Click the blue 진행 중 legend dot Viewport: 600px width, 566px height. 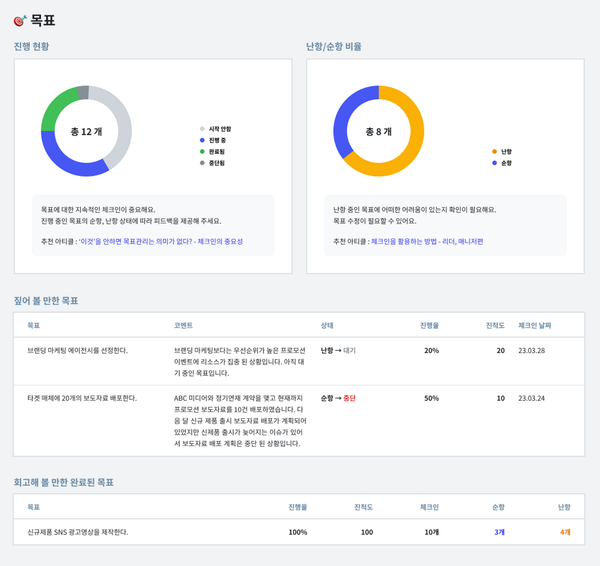point(202,140)
